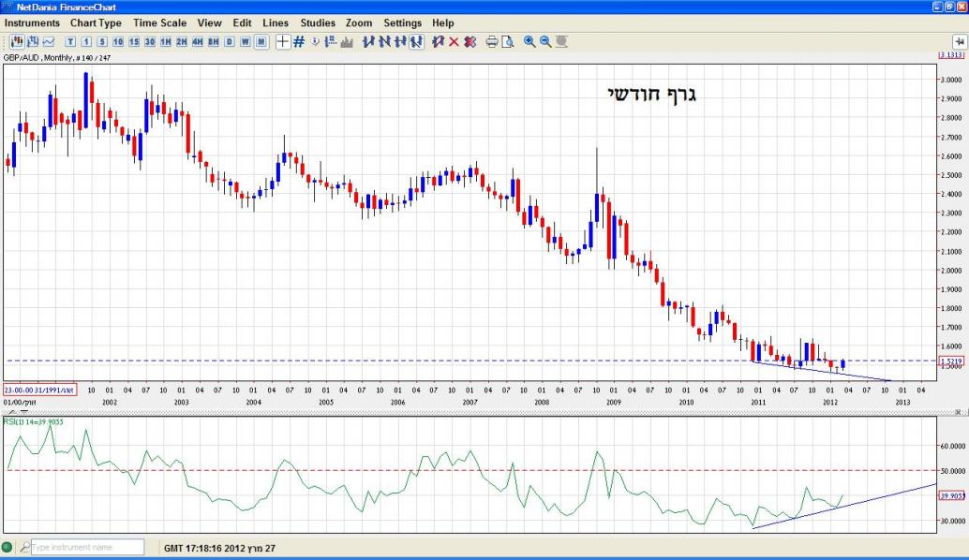Open the Lines menu
969x560 pixels.
[x=276, y=22]
